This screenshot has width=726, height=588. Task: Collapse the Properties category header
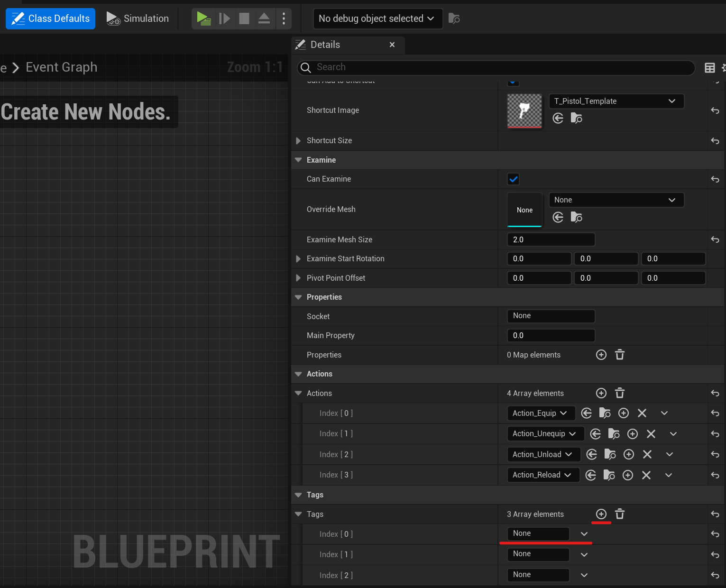coord(298,297)
